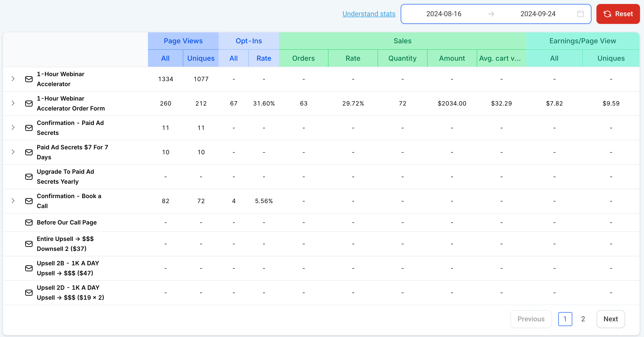Viewport: 644px width, 337px height.
Task: Click envelope icon for Upgrade To Paid Ad Secrets Yearly
Action: pos(29,177)
